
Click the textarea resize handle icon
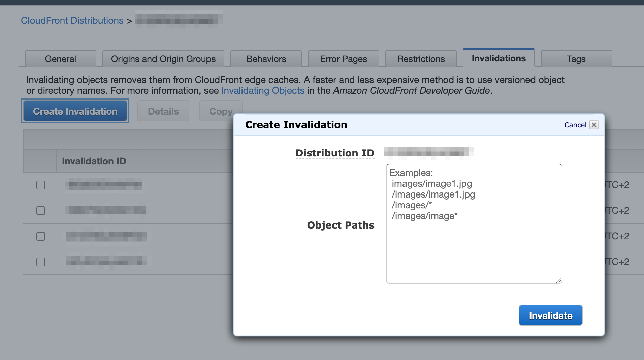point(559,280)
